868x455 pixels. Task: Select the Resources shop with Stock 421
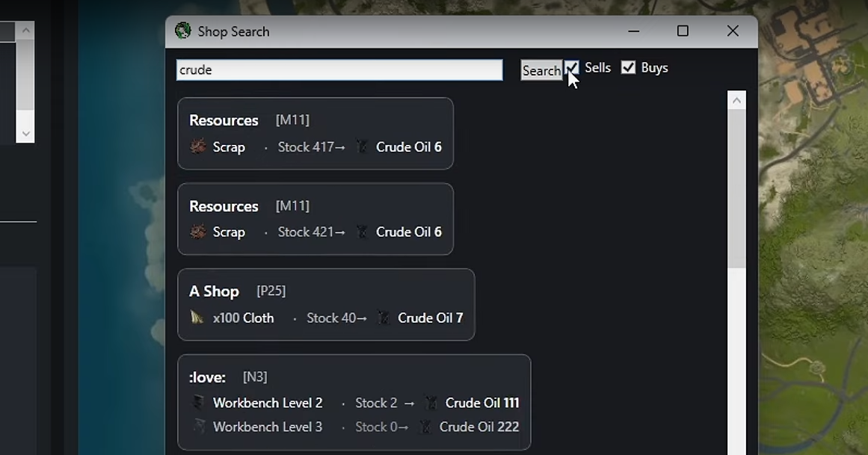[x=315, y=219]
